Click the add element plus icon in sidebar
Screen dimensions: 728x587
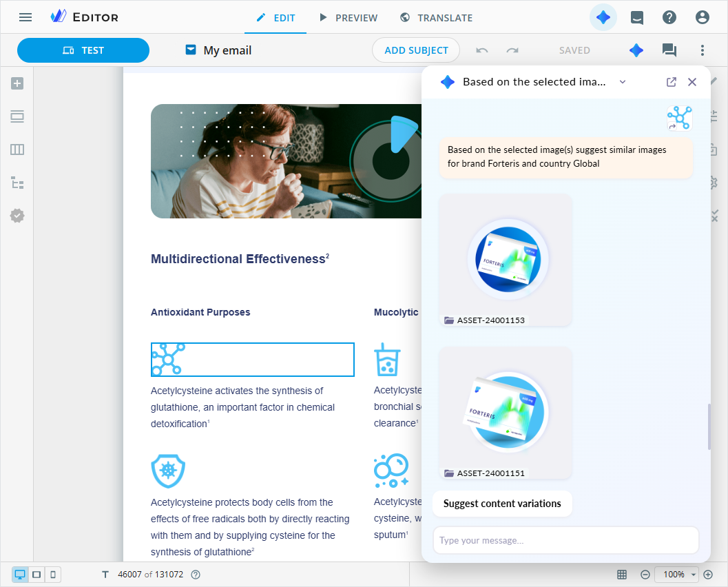17,83
